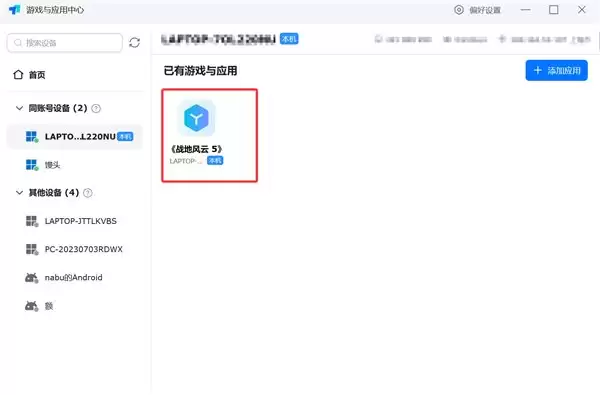Select the nabu的Android device

click(x=75, y=277)
